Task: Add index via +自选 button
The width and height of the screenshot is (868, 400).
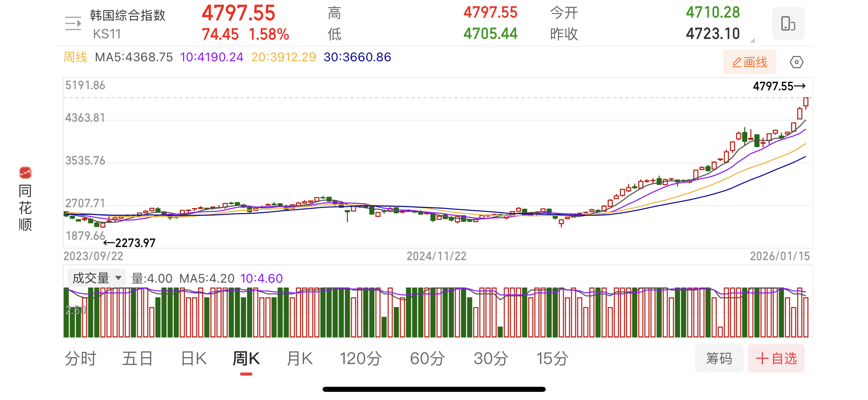Action: pyautogui.click(x=776, y=358)
